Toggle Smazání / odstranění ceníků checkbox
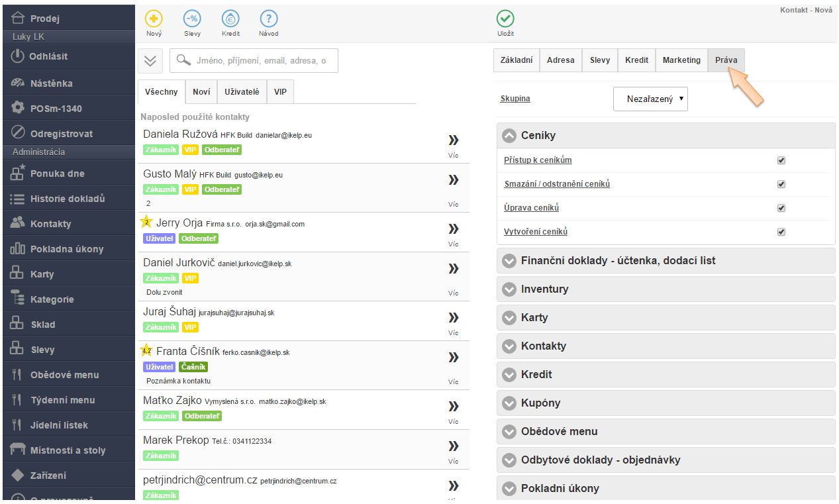Viewport: 839px width, 504px height. [x=781, y=184]
